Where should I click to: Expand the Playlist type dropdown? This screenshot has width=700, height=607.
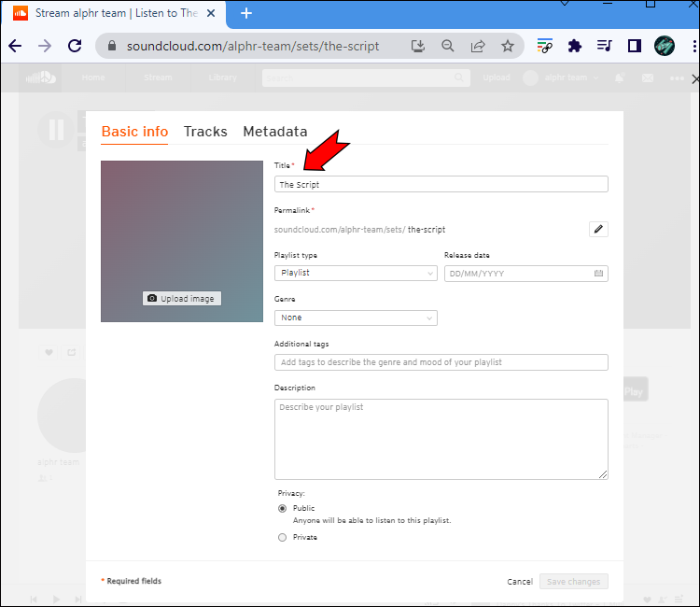click(x=356, y=274)
